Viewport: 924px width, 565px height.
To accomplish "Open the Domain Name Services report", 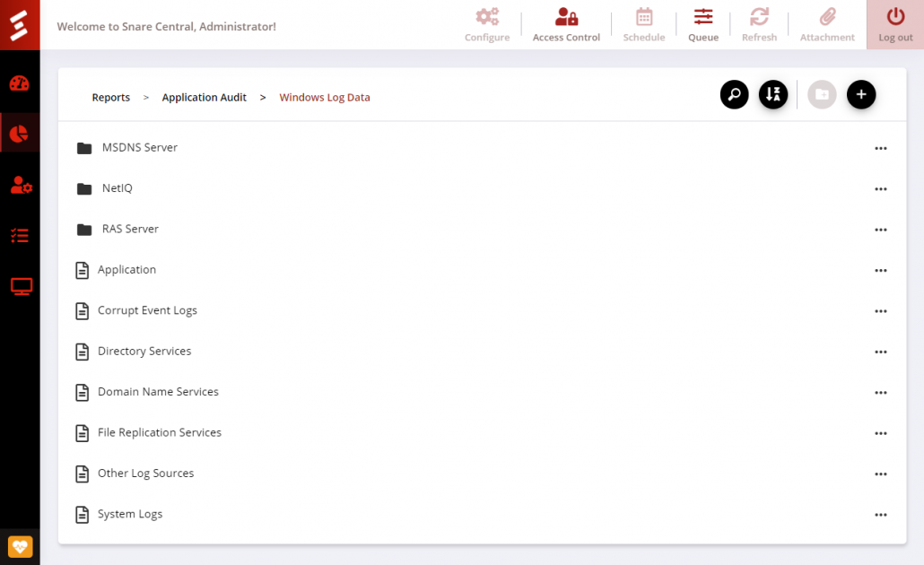I will (x=158, y=391).
